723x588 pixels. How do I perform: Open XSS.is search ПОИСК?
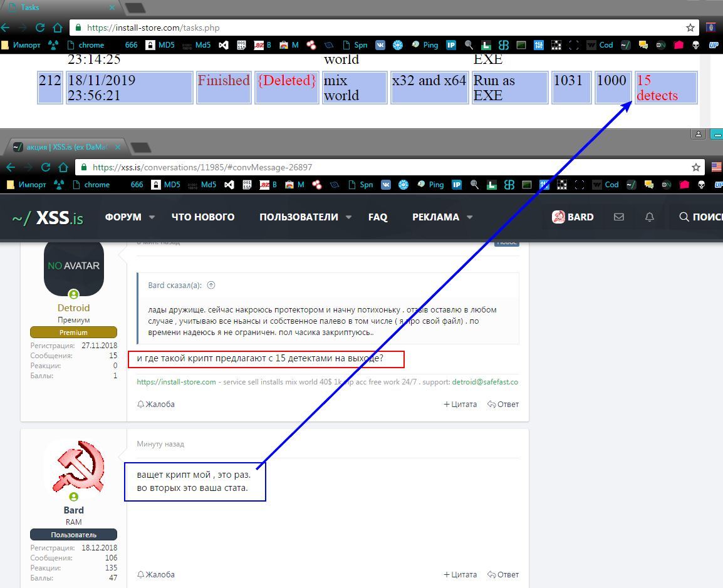coord(701,217)
